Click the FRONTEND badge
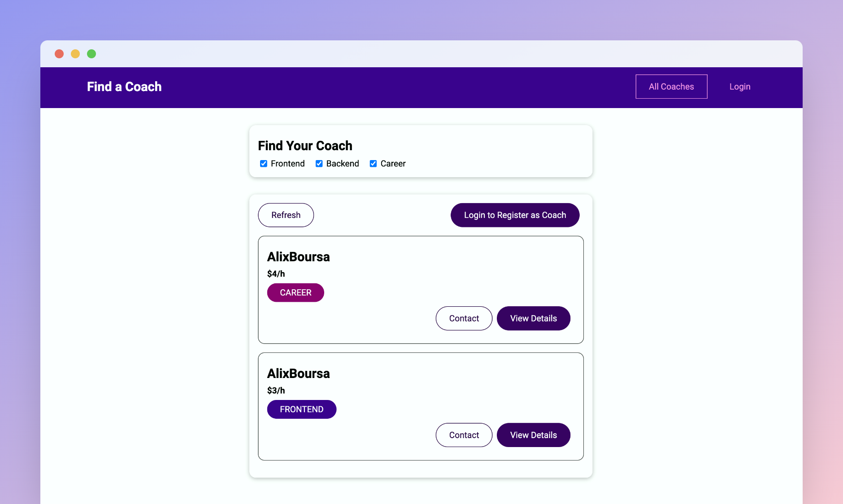 tap(302, 409)
